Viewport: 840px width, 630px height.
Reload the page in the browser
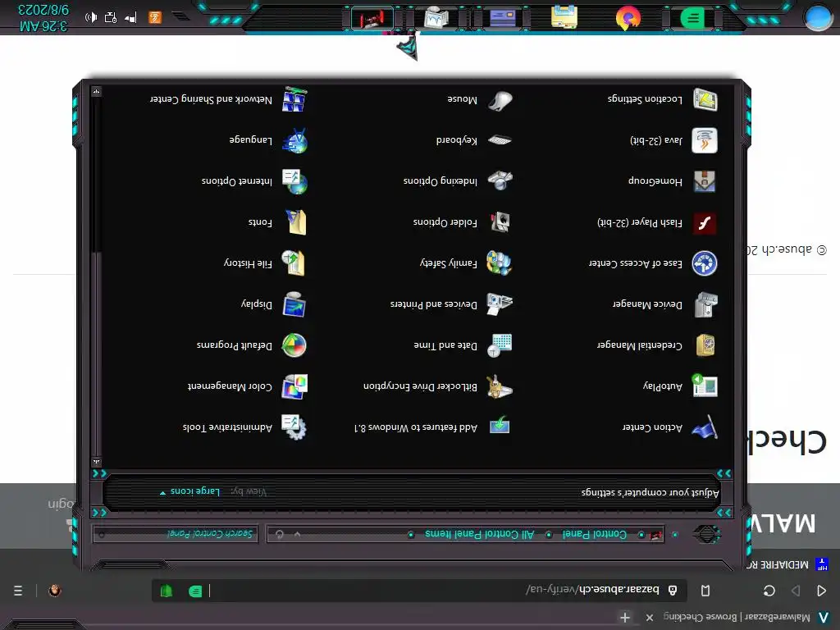point(769,591)
